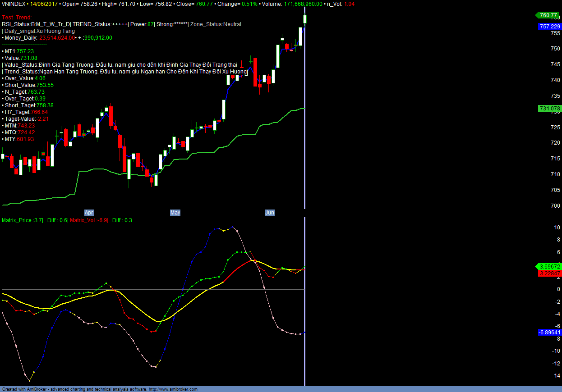Select the Apr month marker on time axis

click(89, 212)
